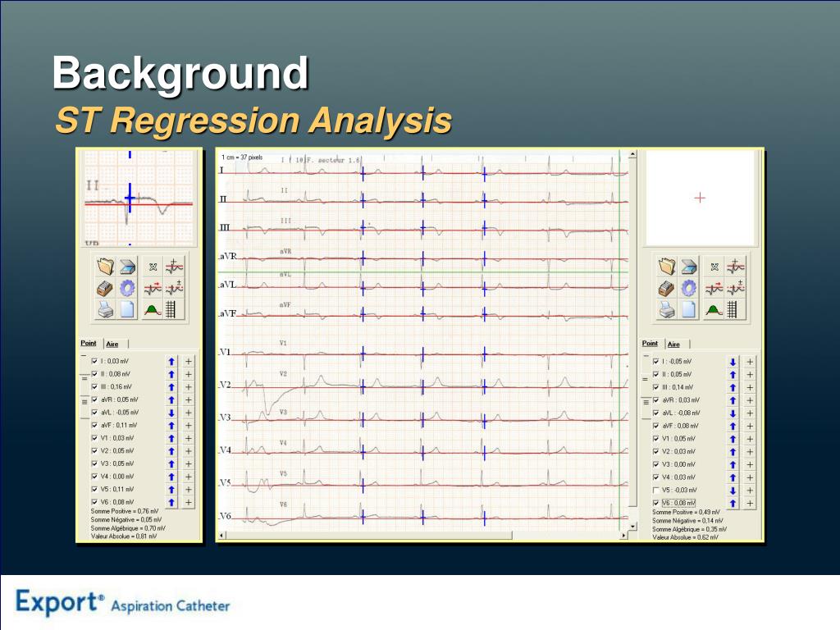Select ECG red-arrow shift tool in left-hand panel

[x=153, y=289]
